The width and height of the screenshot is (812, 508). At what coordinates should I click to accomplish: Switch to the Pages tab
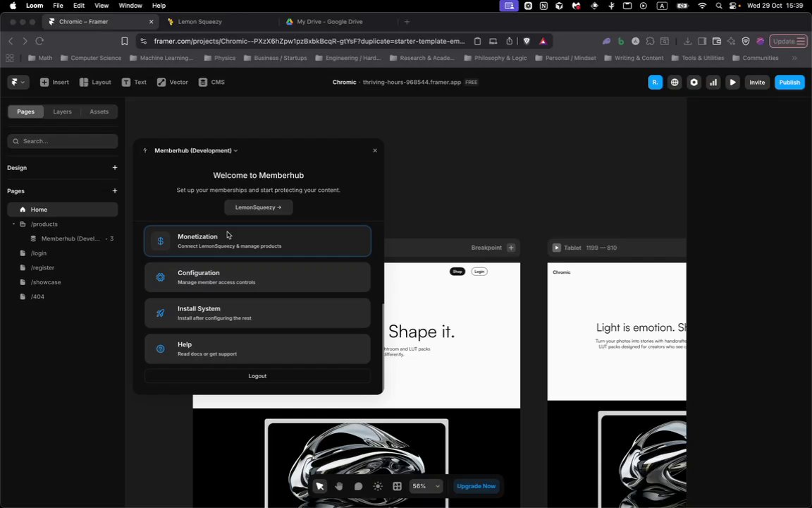[x=25, y=111]
